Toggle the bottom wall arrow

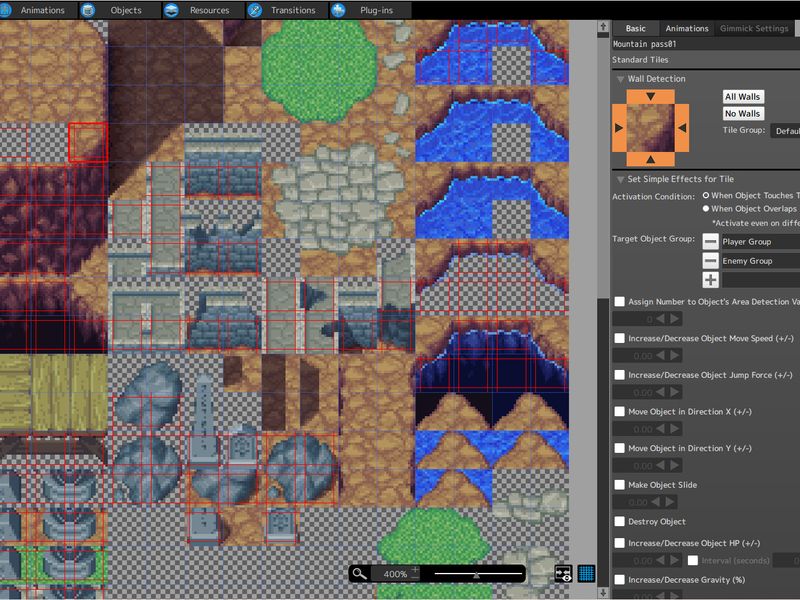[x=651, y=159]
